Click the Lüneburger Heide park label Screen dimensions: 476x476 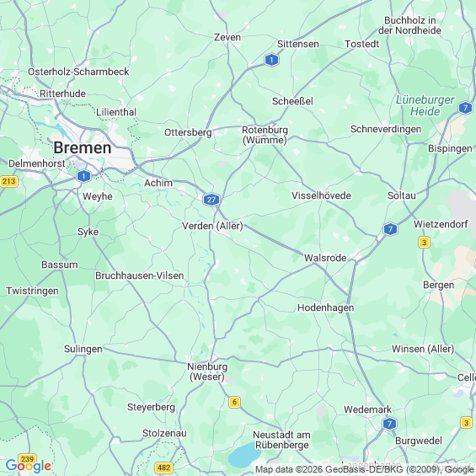[x=425, y=105]
